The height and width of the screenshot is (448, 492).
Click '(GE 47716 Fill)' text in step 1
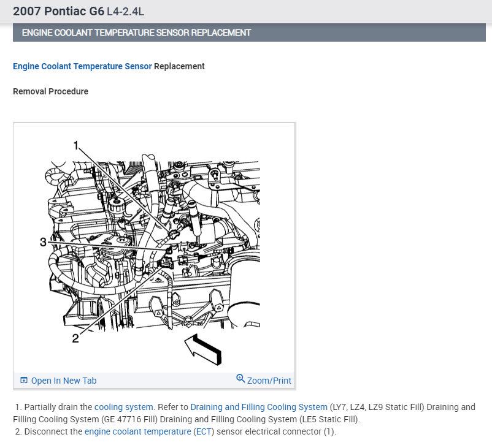coord(129,419)
